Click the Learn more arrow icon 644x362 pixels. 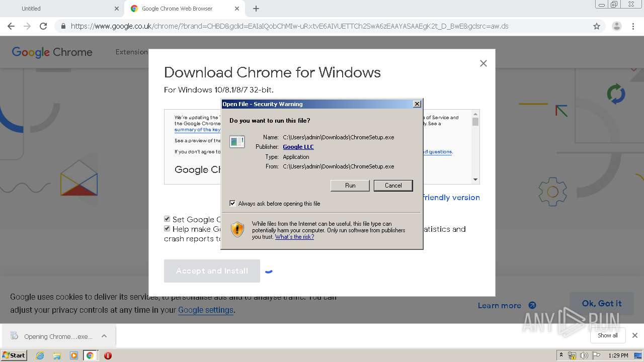click(532, 306)
